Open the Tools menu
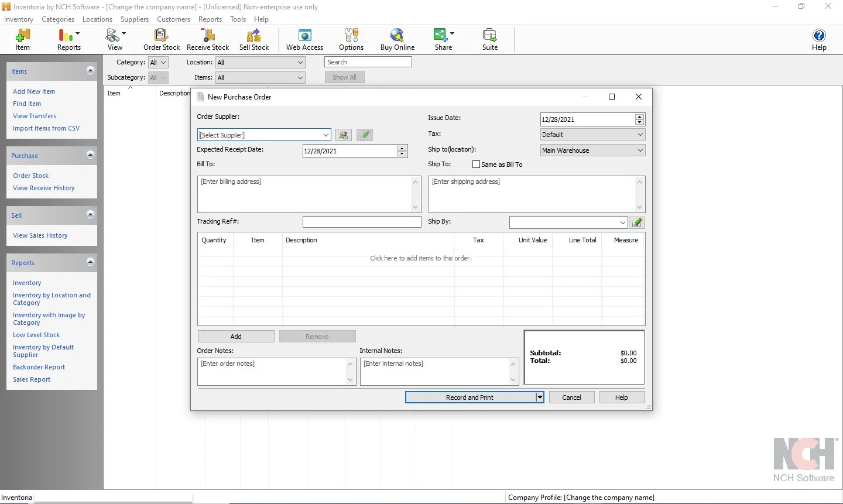The height and width of the screenshot is (504, 843). point(238,19)
